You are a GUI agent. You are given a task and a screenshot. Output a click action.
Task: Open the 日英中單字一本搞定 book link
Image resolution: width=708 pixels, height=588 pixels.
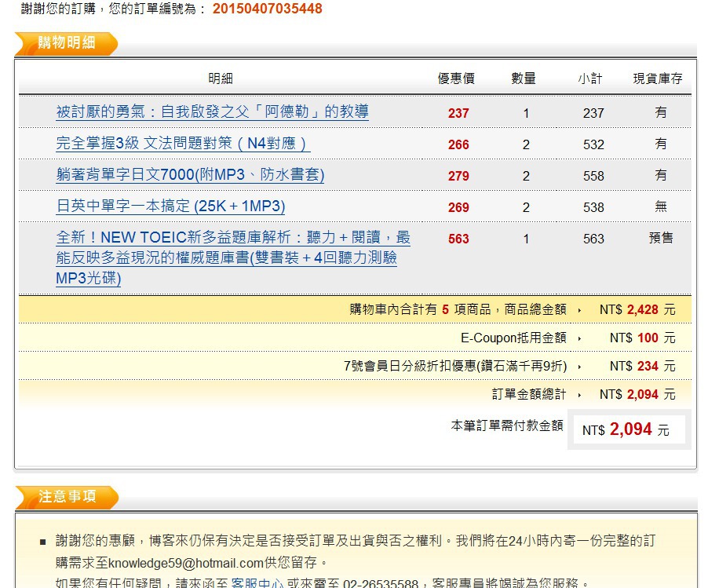click(170, 206)
